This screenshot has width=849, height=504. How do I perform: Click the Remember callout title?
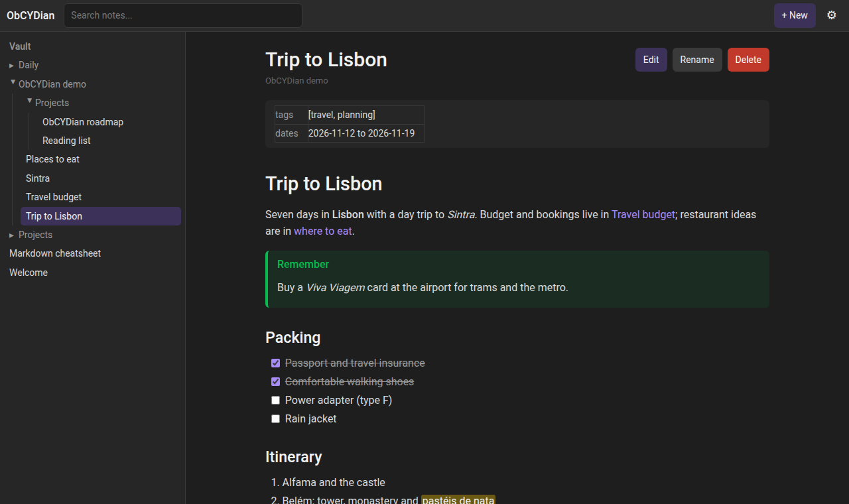(x=303, y=264)
